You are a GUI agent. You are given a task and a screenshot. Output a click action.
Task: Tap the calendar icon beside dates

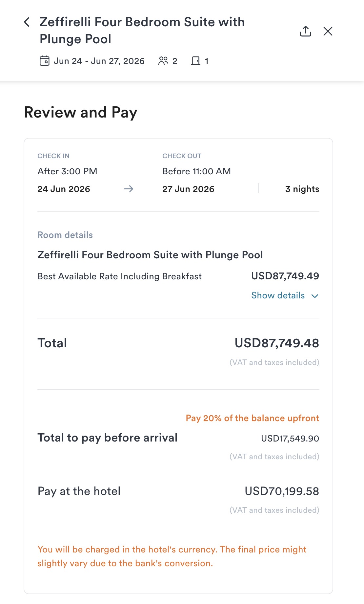(x=44, y=61)
